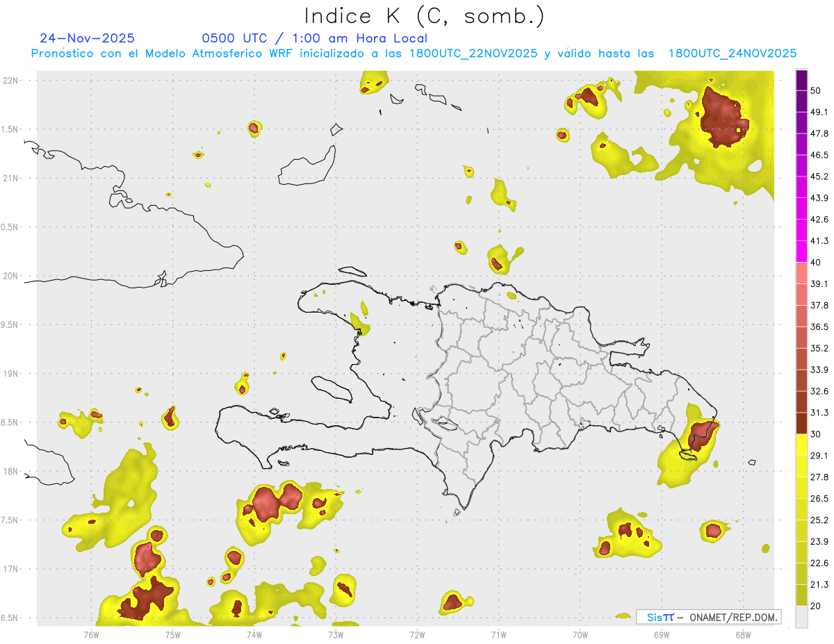Screen dimensions: 834x644
Task: Click the "Indice K (C, somb.)" map title
Action: click(x=424, y=15)
